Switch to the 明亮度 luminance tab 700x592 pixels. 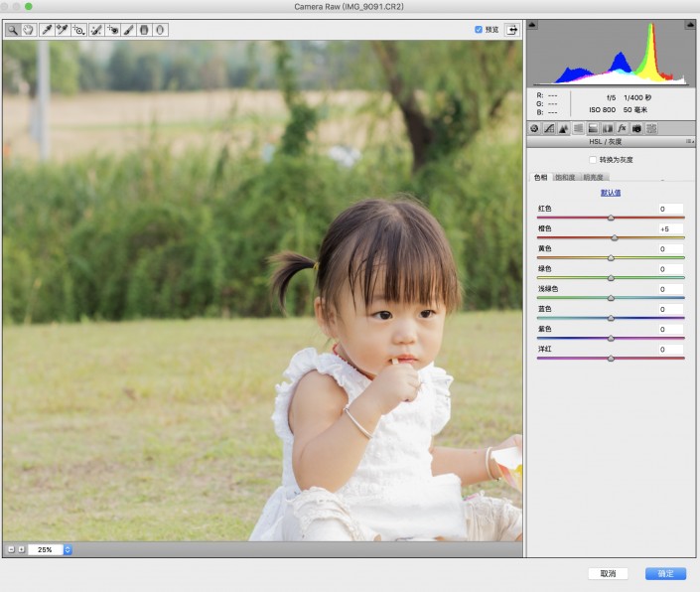[x=595, y=177]
